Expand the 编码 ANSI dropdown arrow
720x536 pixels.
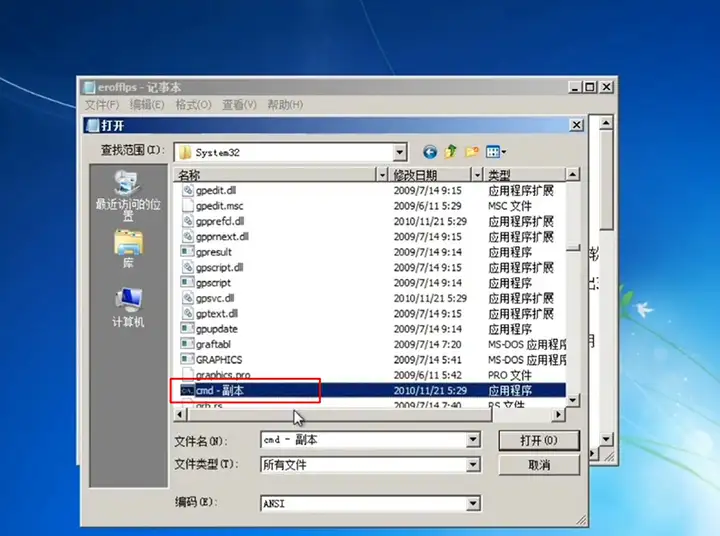click(x=473, y=504)
